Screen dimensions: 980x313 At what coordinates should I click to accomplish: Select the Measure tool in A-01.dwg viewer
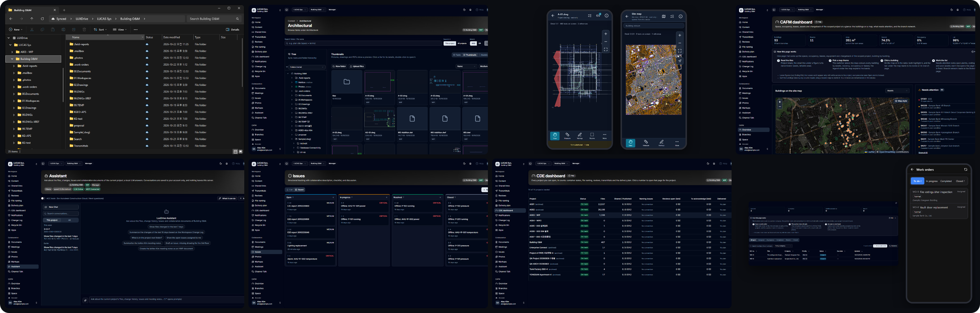[567, 136]
